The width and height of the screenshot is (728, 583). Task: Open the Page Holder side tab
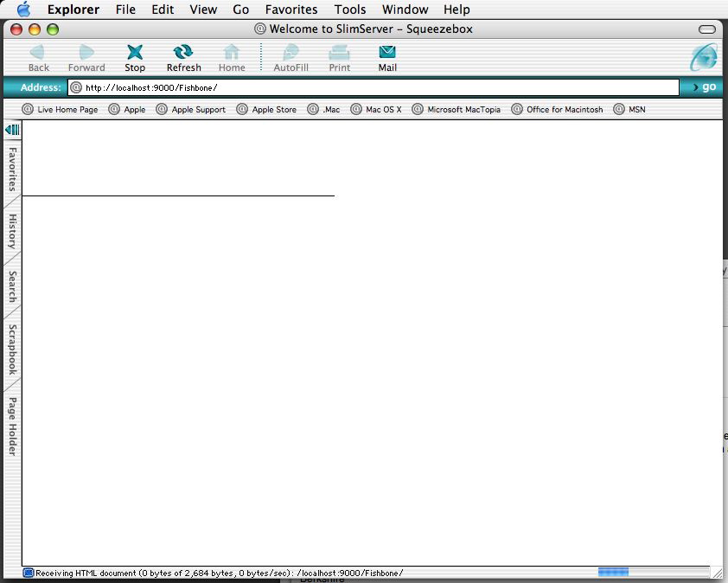tap(12, 426)
